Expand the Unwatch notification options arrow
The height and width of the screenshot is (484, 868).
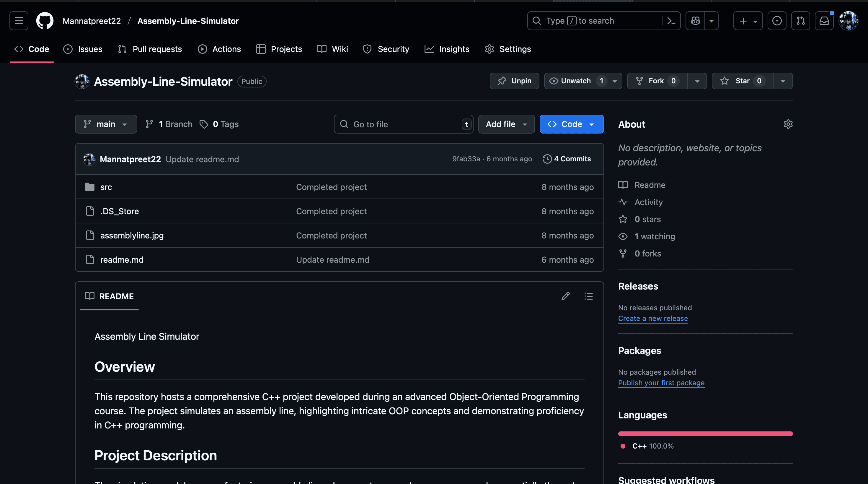pos(615,81)
